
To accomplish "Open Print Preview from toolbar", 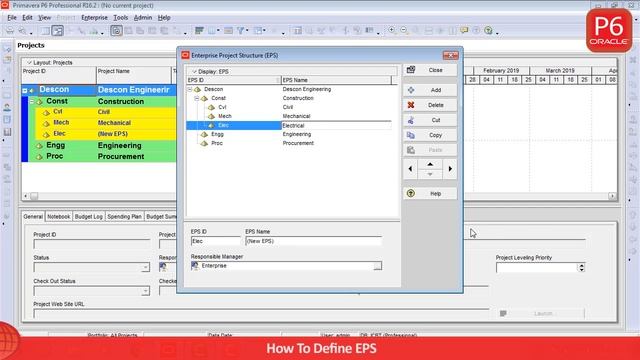I will click(x=23, y=31).
